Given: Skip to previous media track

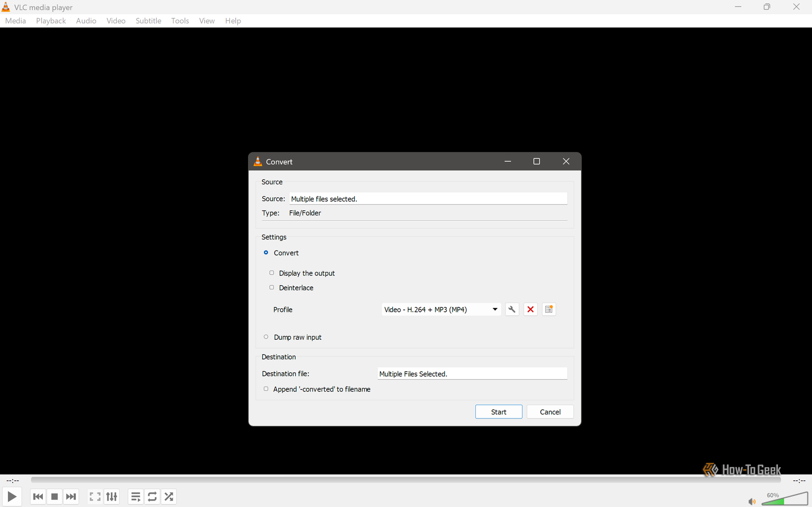Looking at the screenshot, I should (x=38, y=497).
